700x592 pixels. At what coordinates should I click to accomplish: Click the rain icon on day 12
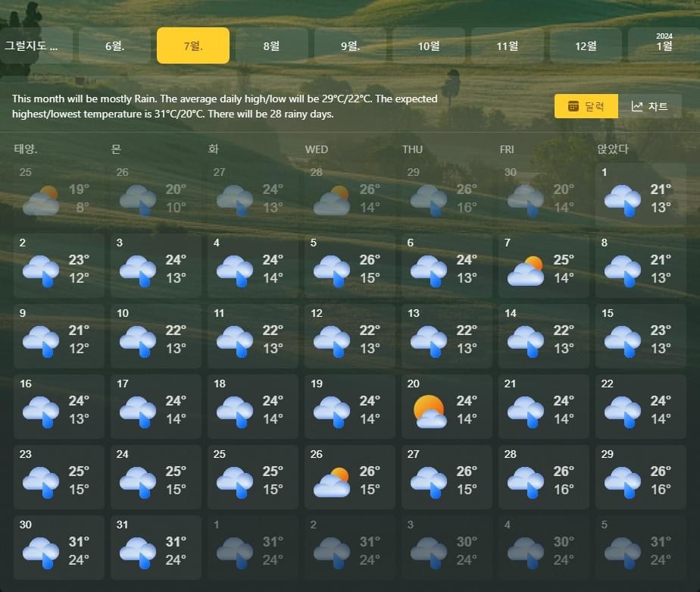click(331, 341)
